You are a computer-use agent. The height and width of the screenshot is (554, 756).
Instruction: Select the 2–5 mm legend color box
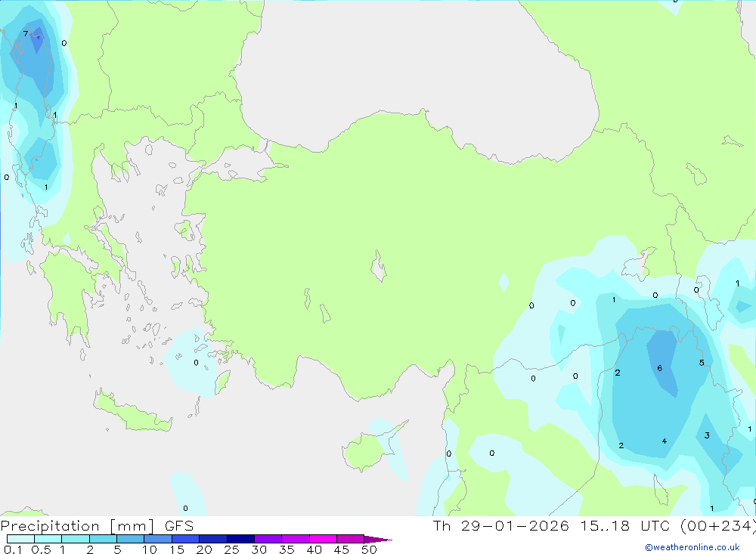pos(103,539)
